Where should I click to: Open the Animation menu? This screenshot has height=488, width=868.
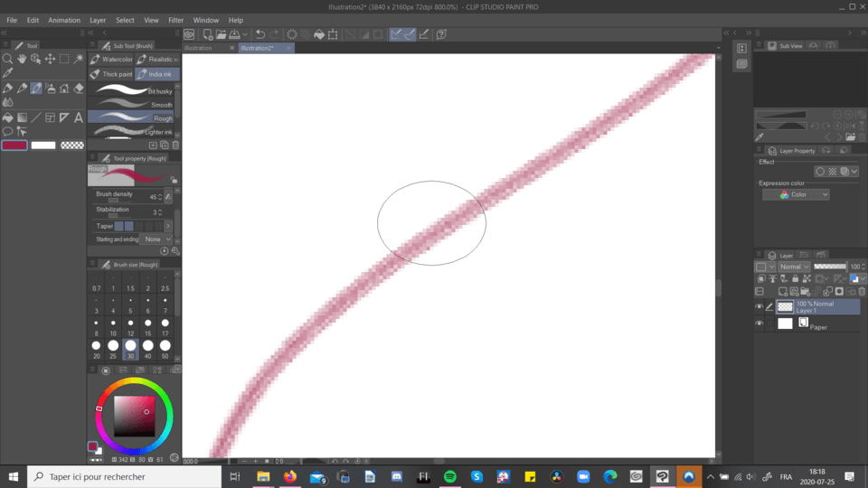[x=64, y=20]
